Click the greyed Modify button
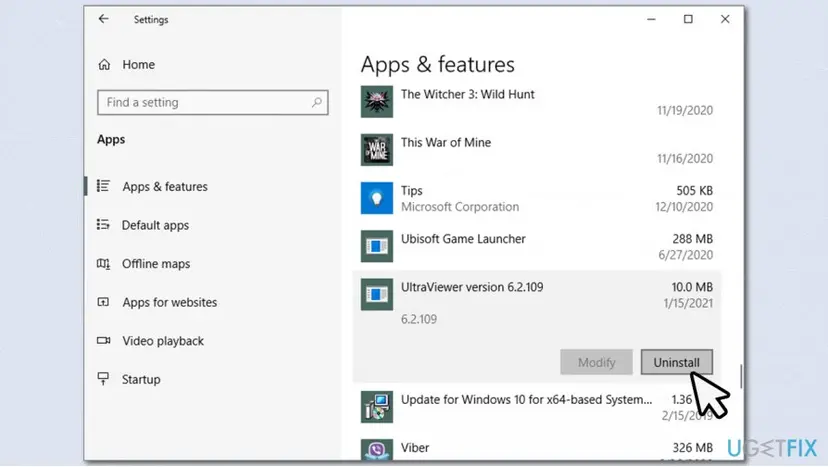 (x=596, y=362)
